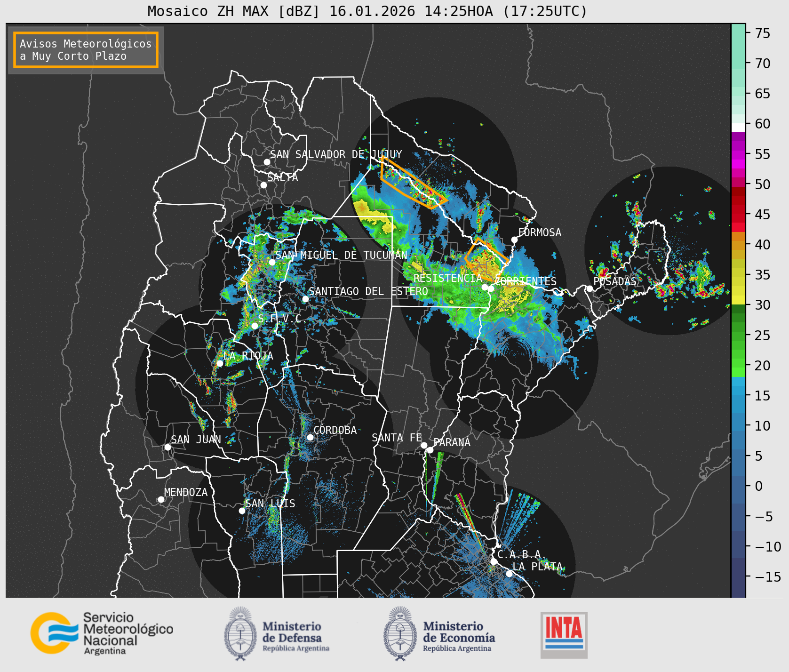The height and width of the screenshot is (672, 789).
Task: Click the Ministerio de Economía logo
Action: [439, 633]
